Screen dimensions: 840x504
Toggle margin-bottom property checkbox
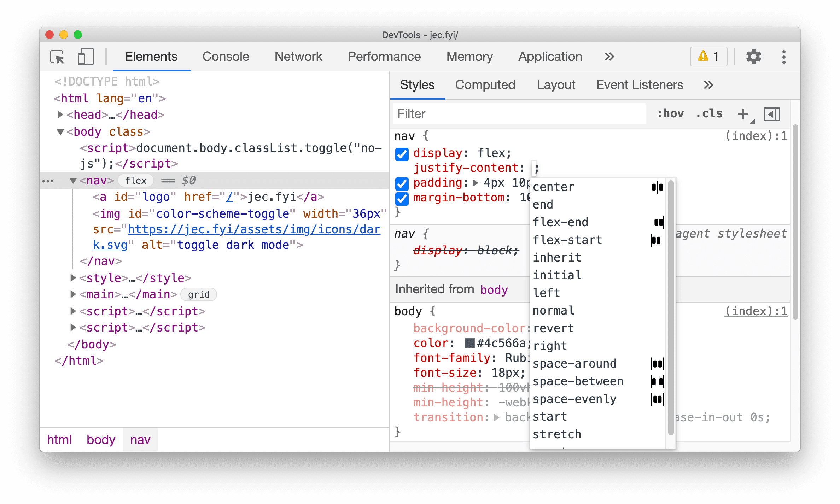click(402, 199)
